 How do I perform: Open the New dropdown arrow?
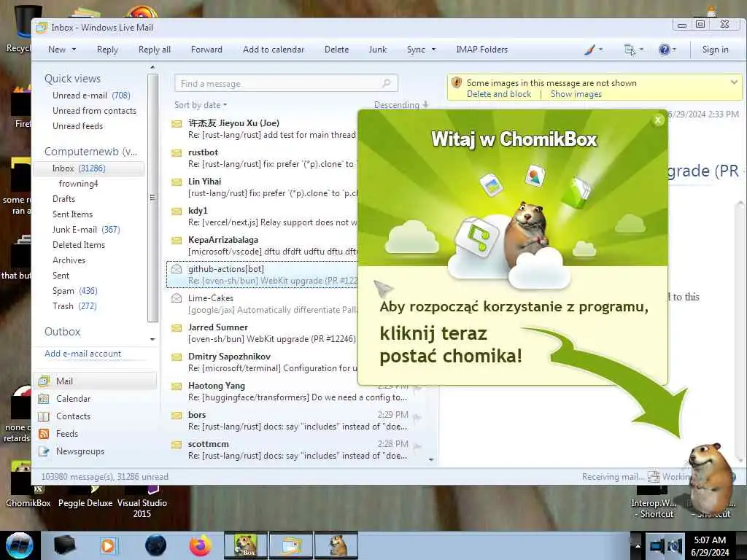click(x=74, y=50)
